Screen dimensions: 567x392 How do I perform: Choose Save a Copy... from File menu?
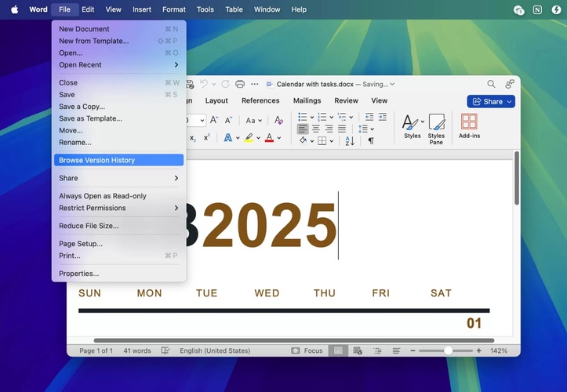118,107
